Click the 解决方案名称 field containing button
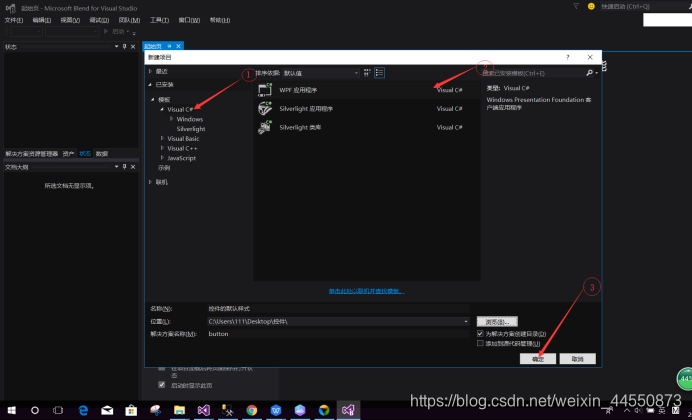 point(338,334)
